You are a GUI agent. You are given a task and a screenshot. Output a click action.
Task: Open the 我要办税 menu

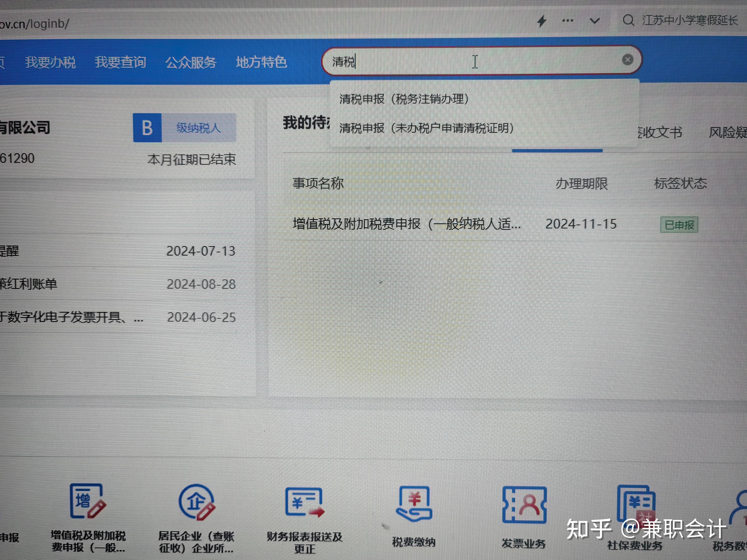point(50,63)
